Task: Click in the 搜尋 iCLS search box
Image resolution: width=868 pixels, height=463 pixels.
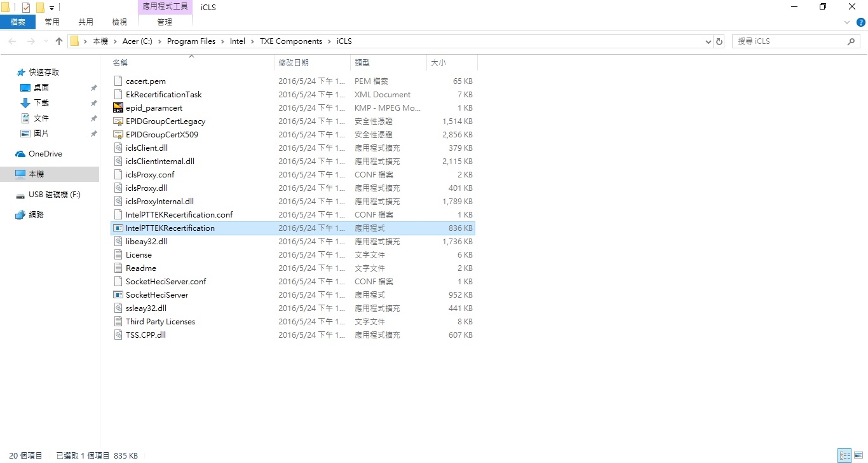Action: (x=790, y=41)
